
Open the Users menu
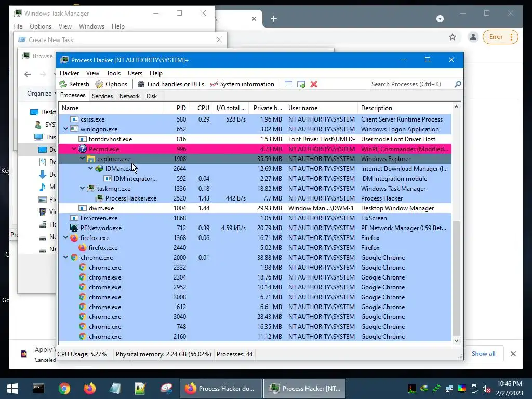click(x=135, y=73)
